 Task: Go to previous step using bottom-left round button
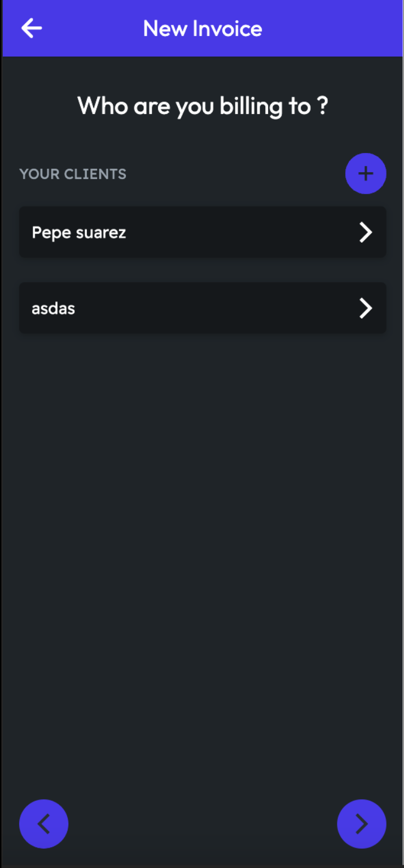(43, 824)
